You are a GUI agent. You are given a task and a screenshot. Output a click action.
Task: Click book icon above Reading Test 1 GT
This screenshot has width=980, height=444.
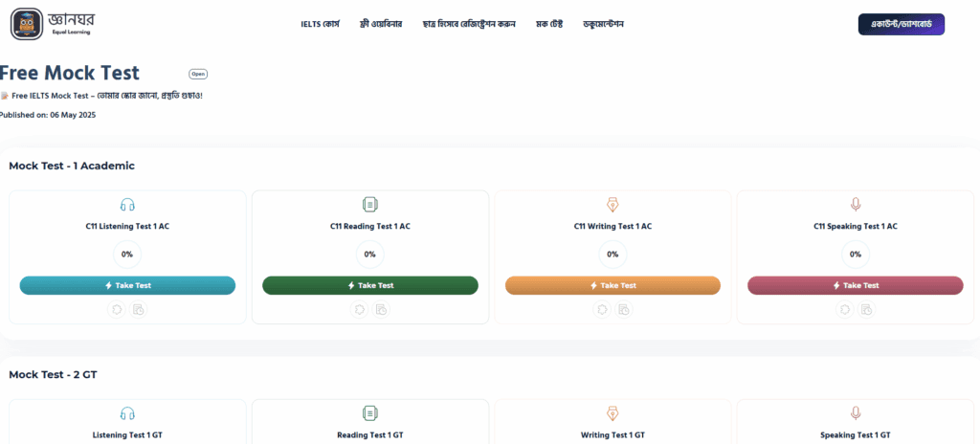pos(370,413)
